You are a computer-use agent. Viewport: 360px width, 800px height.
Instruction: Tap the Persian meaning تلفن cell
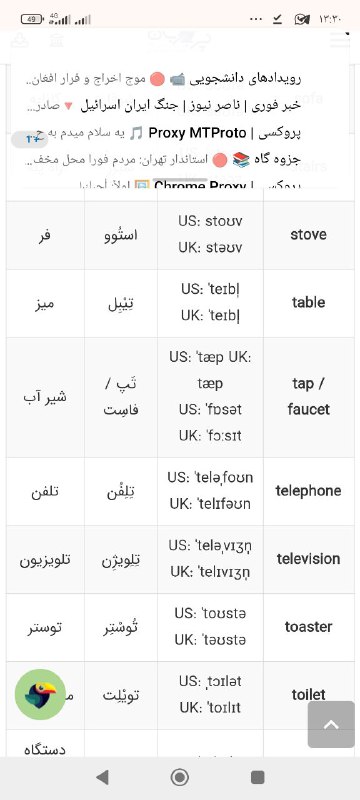45,491
